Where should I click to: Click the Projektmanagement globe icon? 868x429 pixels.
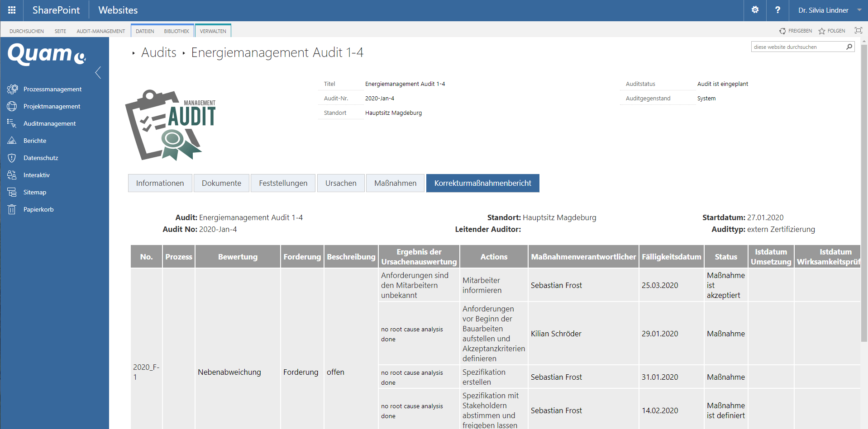(12, 107)
